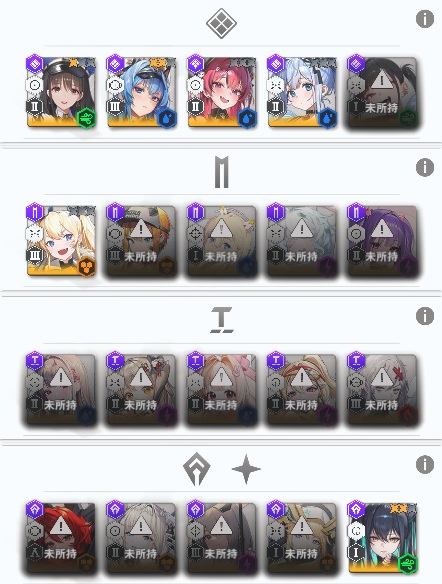This screenshot has width=442, height=584.
Task: Select owned black-and-teal-haired character
Action: (x=382, y=538)
